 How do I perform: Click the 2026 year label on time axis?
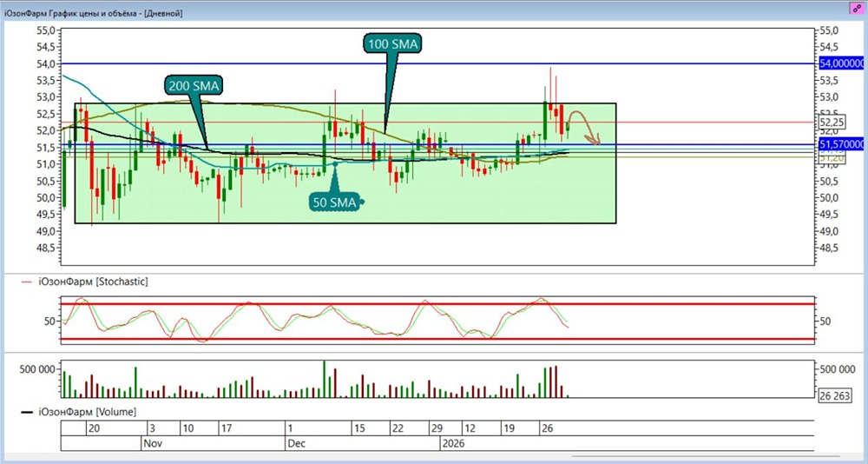(452, 443)
